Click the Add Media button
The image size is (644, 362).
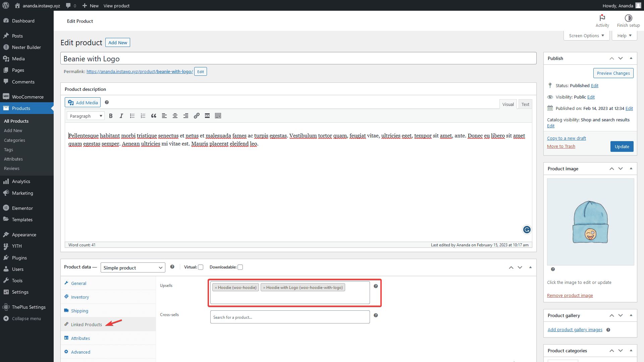click(83, 103)
